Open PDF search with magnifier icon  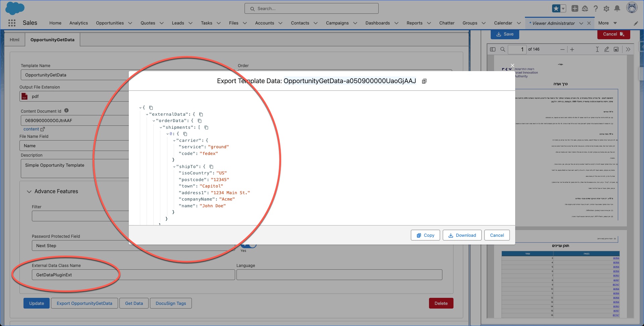click(503, 49)
